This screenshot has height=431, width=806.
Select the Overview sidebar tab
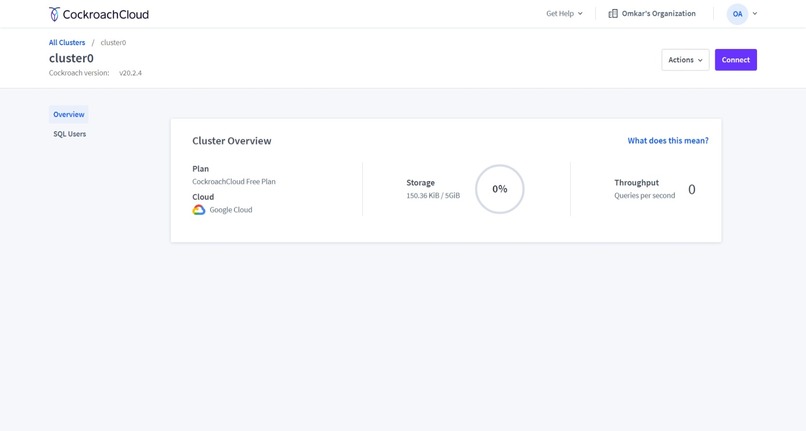pos(68,114)
